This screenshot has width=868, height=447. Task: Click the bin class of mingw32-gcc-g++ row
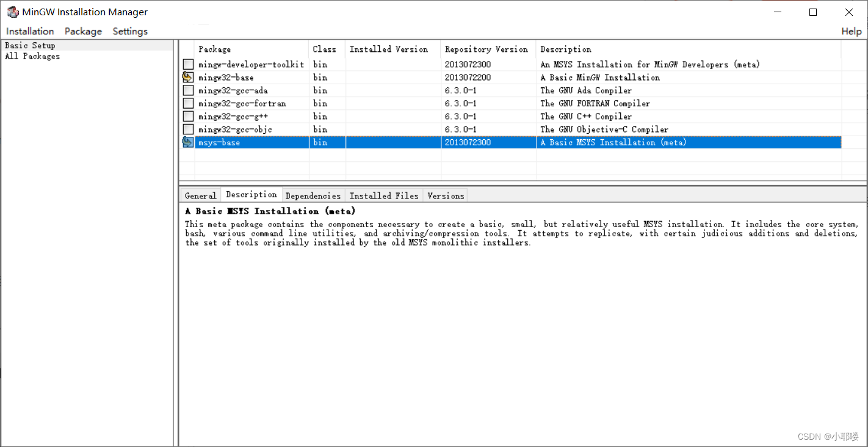[320, 116]
